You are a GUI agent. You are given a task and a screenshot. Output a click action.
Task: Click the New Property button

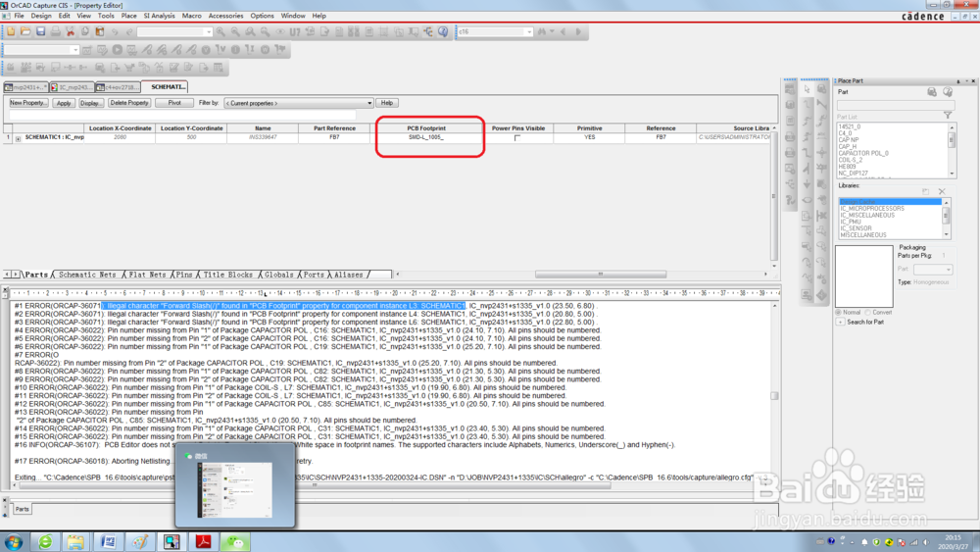(28, 103)
